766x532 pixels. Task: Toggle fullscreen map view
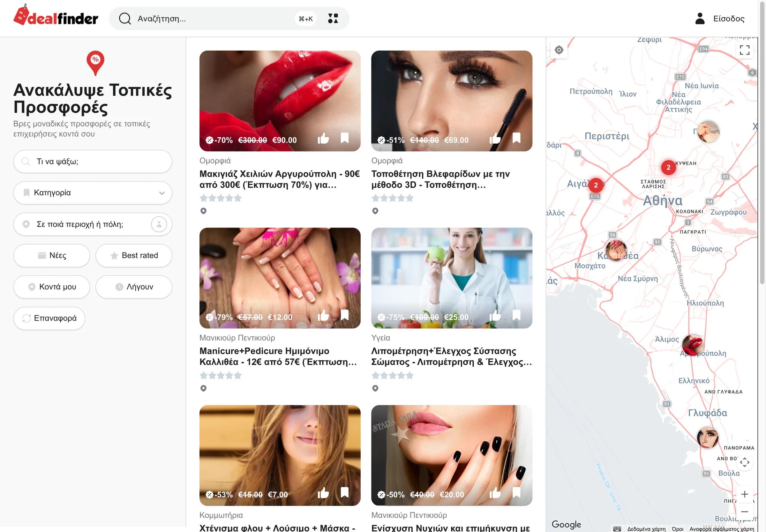tap(744, 50)
